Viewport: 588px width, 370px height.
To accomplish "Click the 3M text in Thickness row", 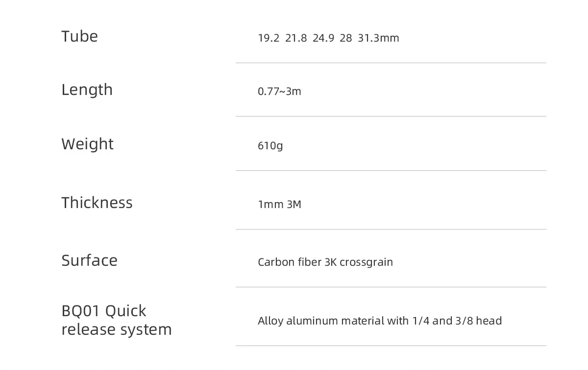I will pyautogui.click(x=294, y=205).
